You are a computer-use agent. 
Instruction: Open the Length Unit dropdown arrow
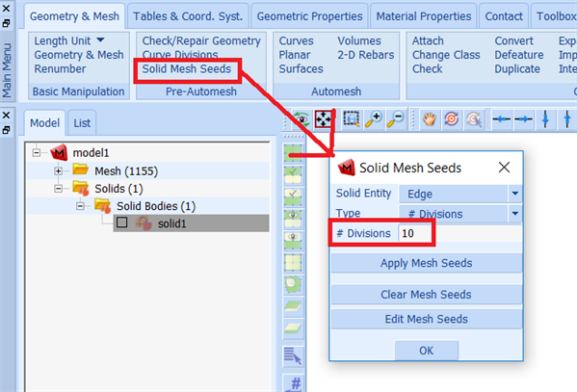[x=100, y=39]
